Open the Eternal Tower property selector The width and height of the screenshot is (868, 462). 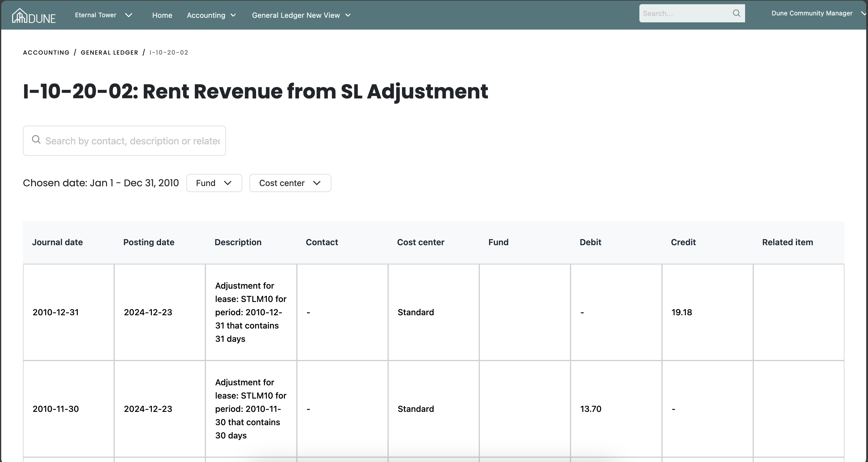(x=96, y=15)
